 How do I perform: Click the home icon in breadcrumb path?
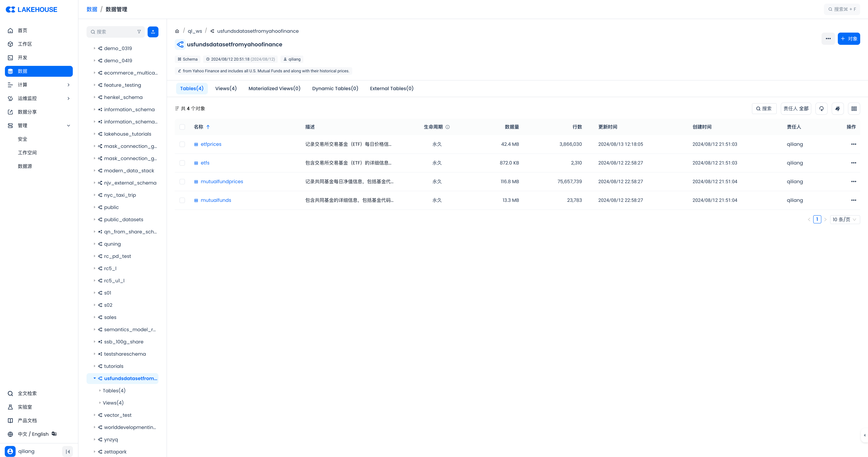177,31
